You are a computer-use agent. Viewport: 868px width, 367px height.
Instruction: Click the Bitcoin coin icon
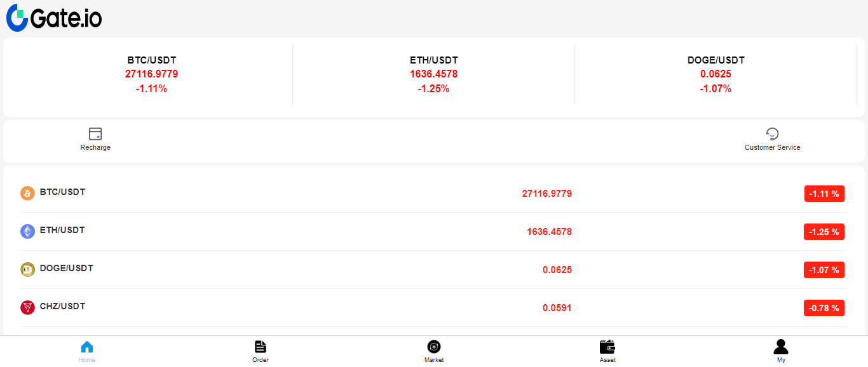click(x=27, y=193)
